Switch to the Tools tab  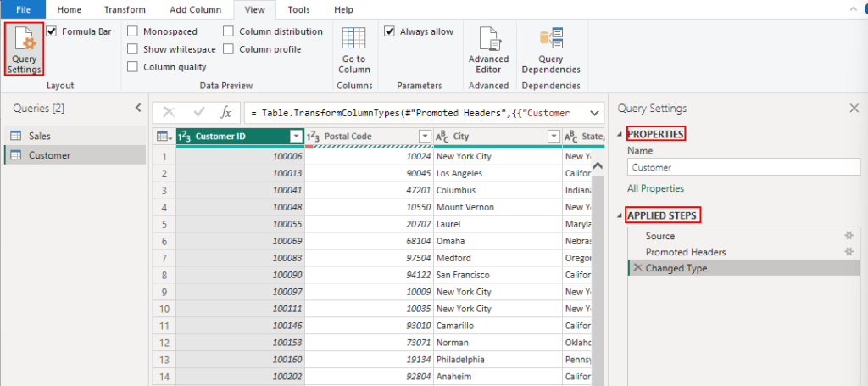click(299, 9)
